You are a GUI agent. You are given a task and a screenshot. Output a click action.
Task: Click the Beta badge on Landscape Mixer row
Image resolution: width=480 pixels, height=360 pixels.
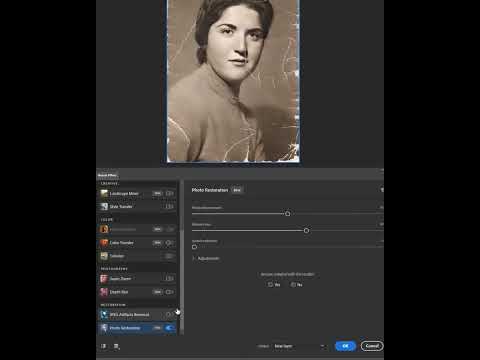[x=157, y=193]
